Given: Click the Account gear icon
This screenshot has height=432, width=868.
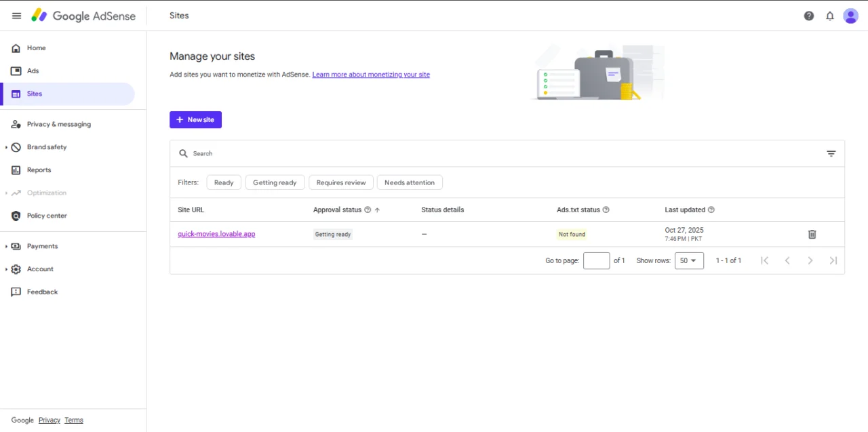Looking at the screenshot, I should [x=16, y=269].
